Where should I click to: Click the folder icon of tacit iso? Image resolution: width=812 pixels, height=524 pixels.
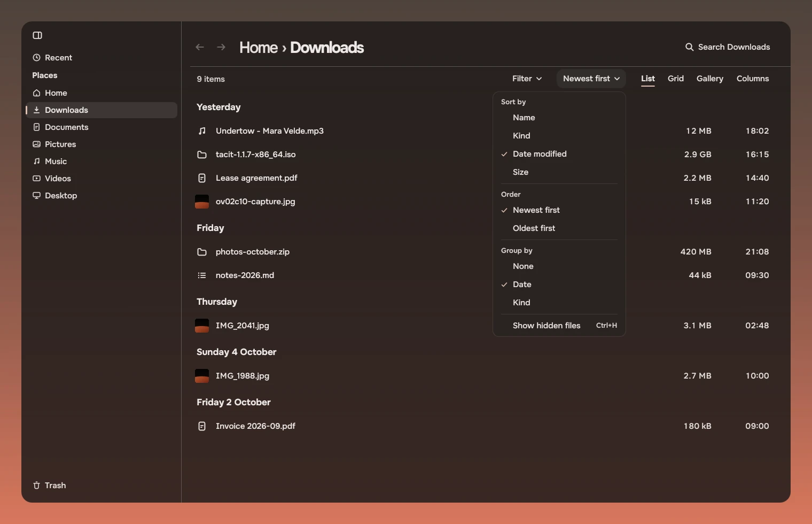202,155
